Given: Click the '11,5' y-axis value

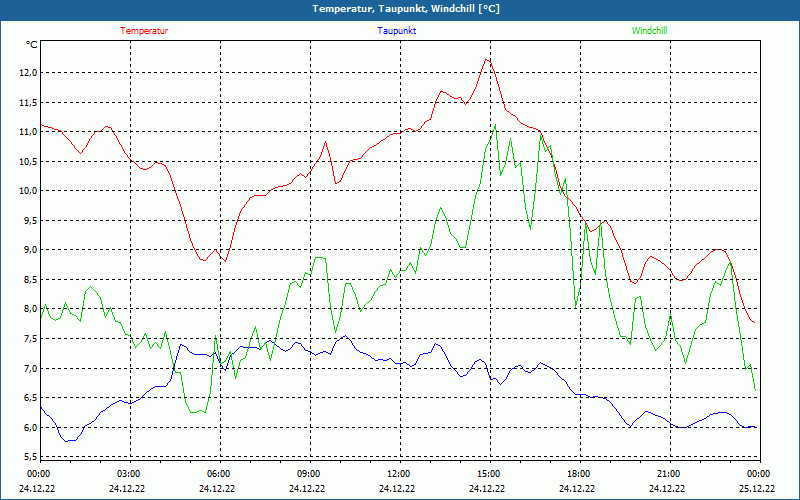Looking at the screenshot, I should (x=30, y=103).
